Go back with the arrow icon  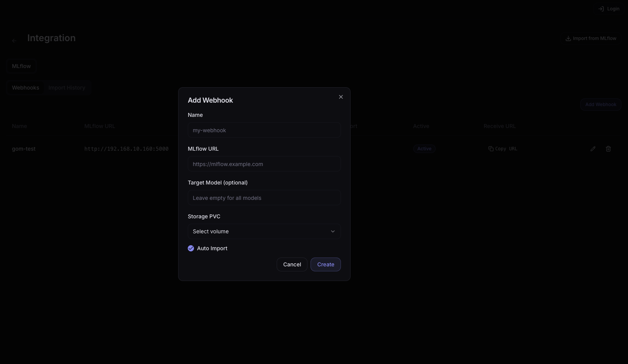click(14, 40)
